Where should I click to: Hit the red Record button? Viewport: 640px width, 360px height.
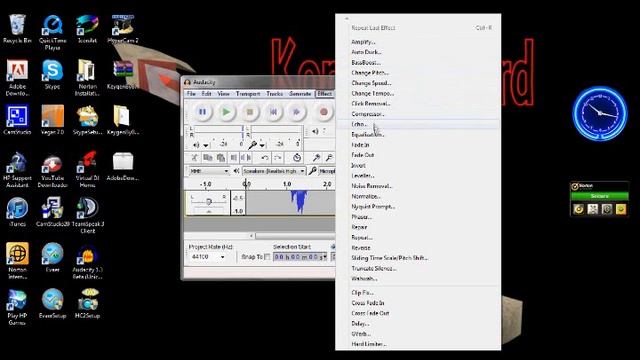pyautogui.click(x=324, y=112)
